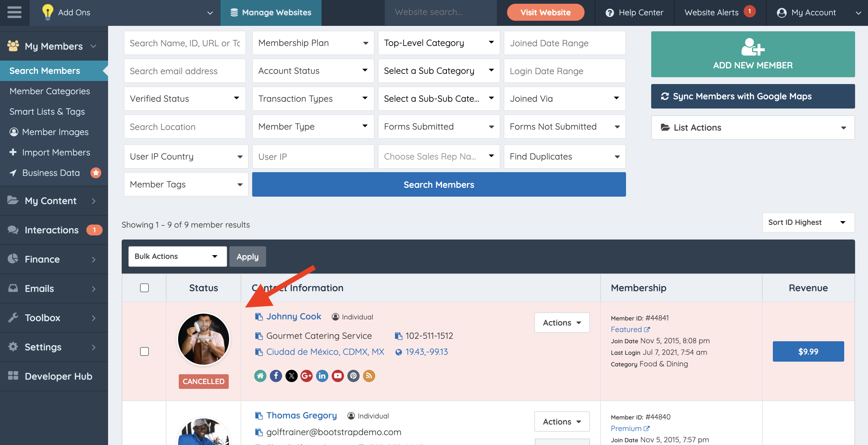The height and width of the screenshot is (445, 868).
Task: Open the hamburger menu icon
Action: (14, 13)
